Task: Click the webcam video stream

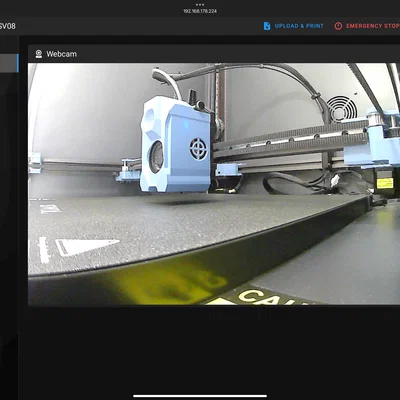Action: point(214,184)
